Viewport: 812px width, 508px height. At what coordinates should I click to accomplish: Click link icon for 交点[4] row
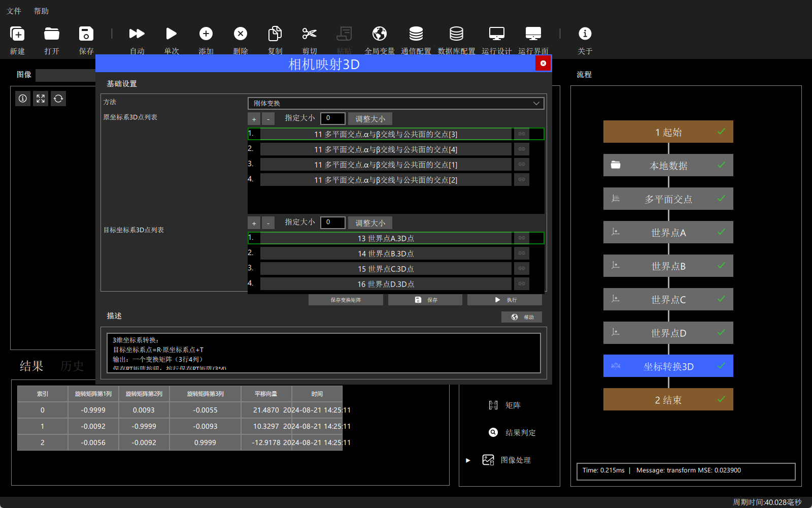tap(522, 149)
